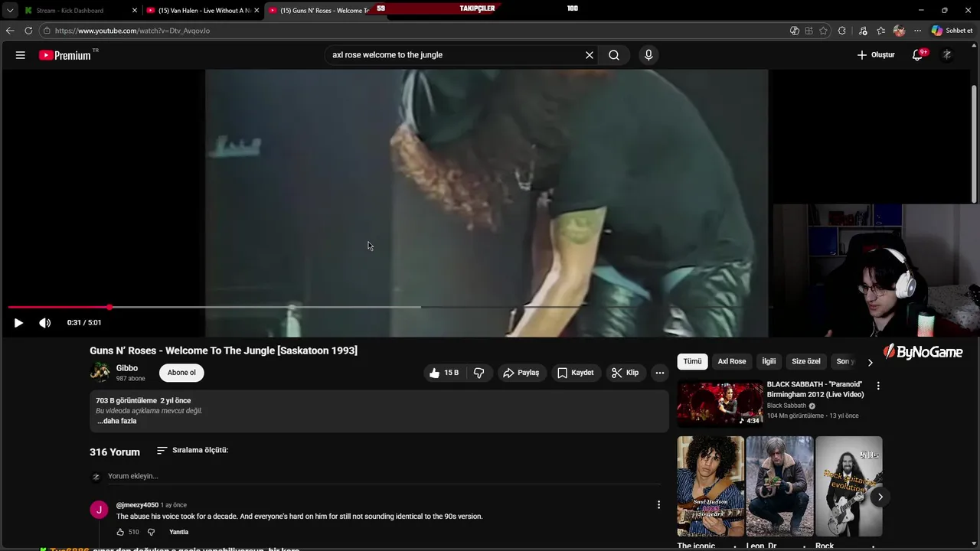The image size is (980, 551).
Task: Reply via Yanıtla on jmeezy4050 comment
Action: pyautogui.click(x=178, y=532)
